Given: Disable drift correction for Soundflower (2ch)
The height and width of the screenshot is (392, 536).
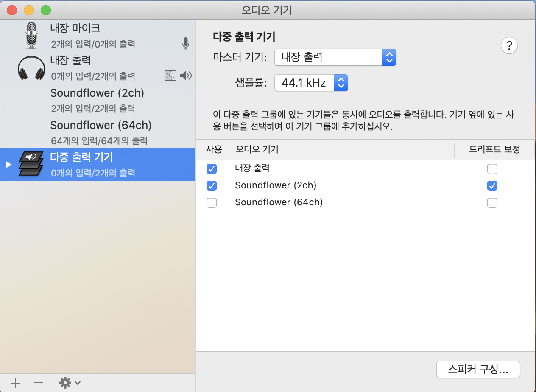Looking at the screenshot, I should 492,186.
